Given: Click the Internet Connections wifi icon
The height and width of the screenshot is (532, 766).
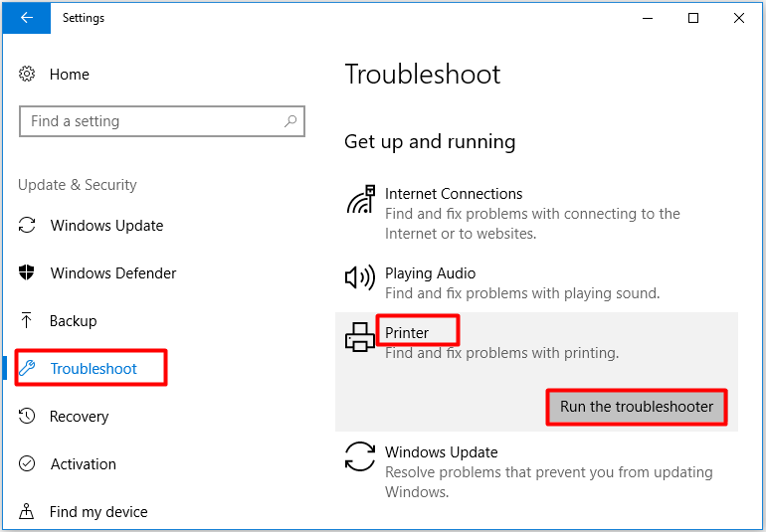Looking at the screenshot, I should pyautogui.click(x=361, y=199).
